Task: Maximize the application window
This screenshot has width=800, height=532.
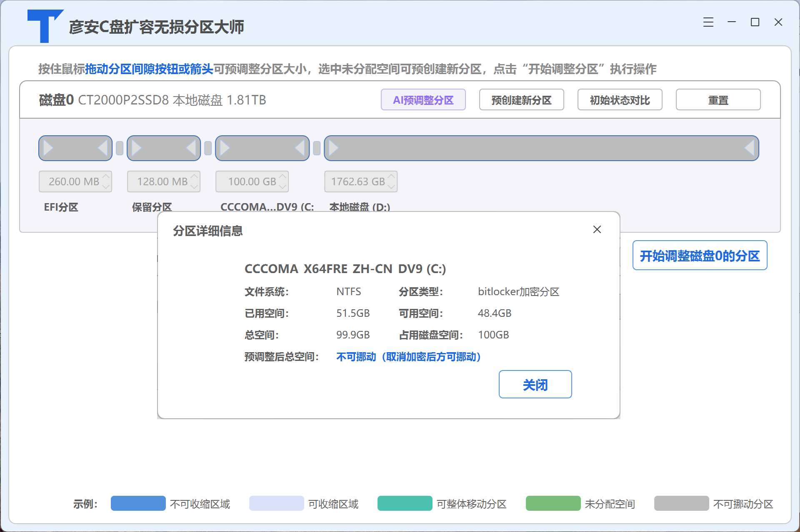Action: [755, 22]
